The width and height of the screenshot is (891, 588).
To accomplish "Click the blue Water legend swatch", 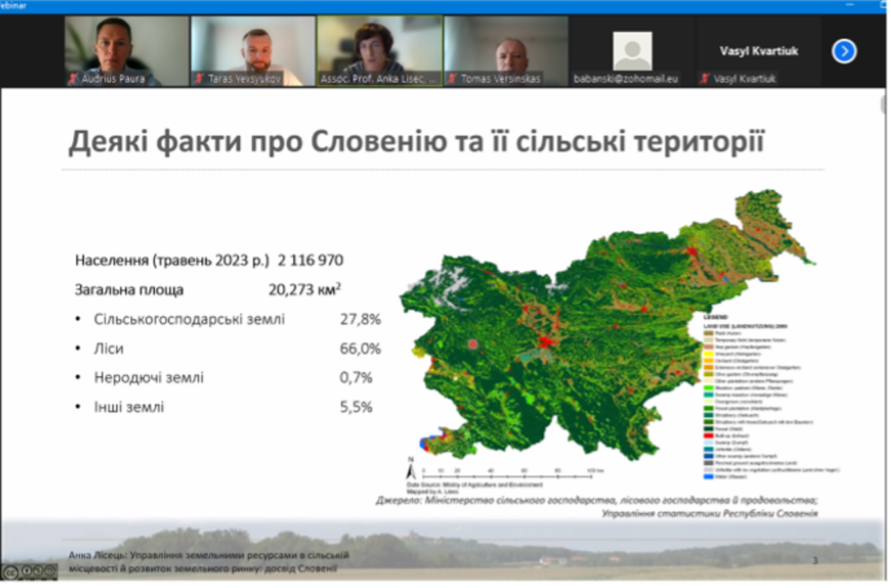I will pyautogui.click(x=709, y=478).
